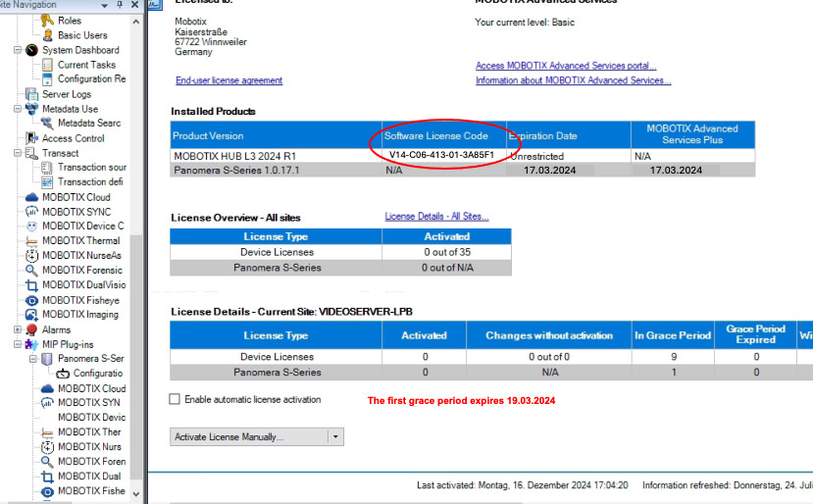Select MOBOTIX Fishe under MIP Plug-ins
Image resolution: width=813 pixels, height=504 pixels.
(x=91, y=491)
